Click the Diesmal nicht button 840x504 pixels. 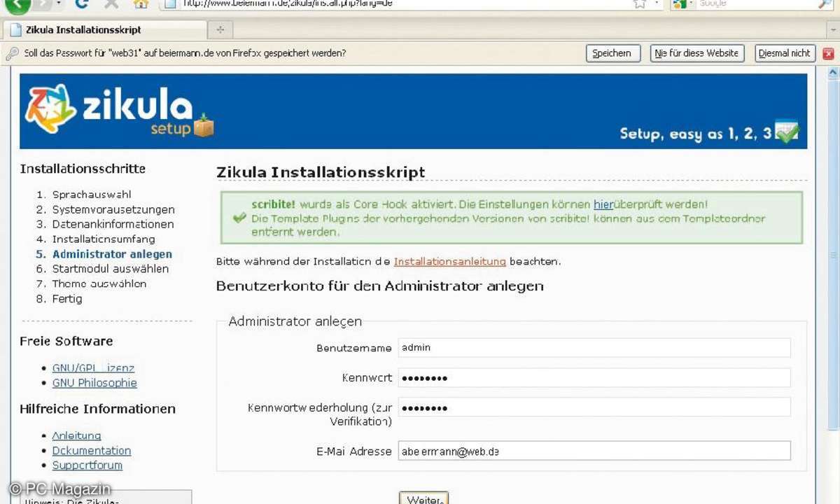click(x=785, y=53)
